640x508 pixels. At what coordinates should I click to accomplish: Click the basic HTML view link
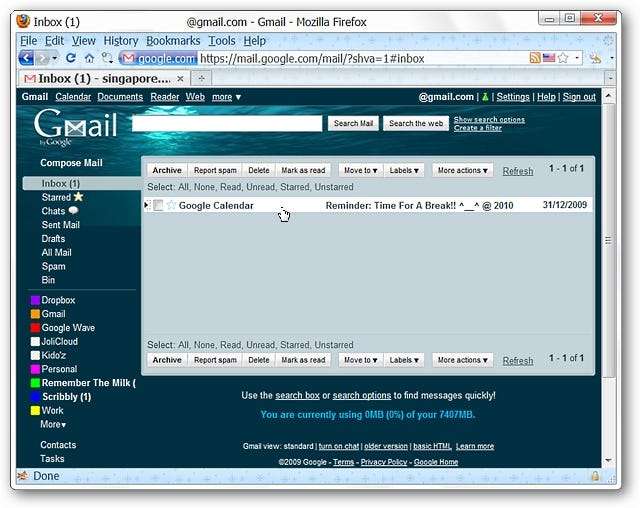pyautogui.click(x=432, y=446)
